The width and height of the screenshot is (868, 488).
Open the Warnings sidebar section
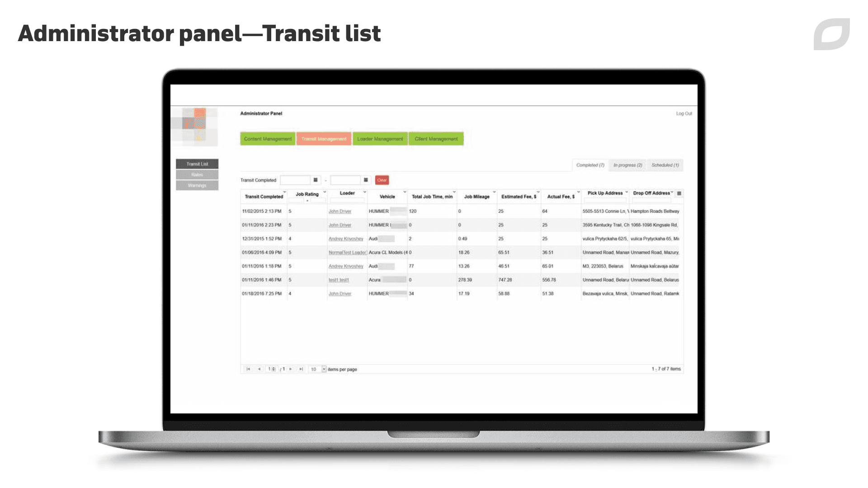pos(197,185)
